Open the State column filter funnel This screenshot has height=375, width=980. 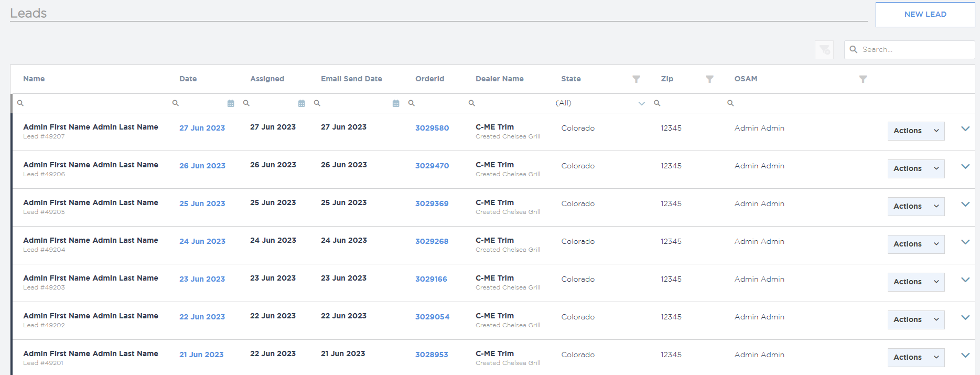coord(636,79)
